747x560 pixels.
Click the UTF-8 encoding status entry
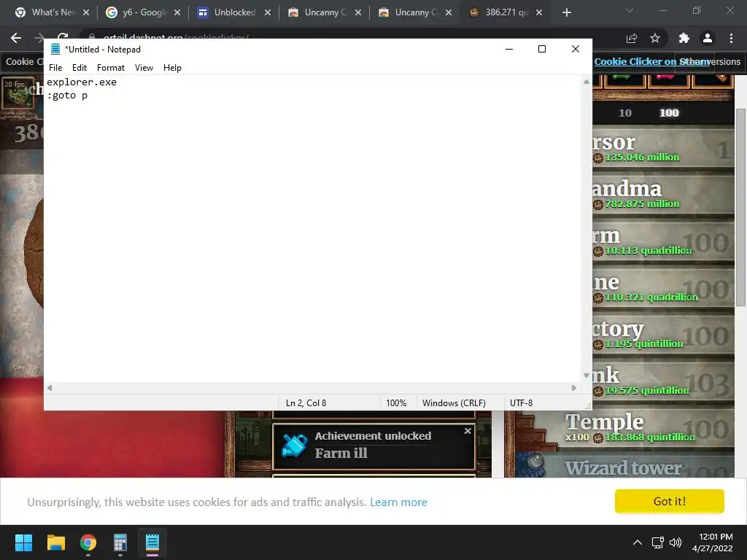[521, 402]
